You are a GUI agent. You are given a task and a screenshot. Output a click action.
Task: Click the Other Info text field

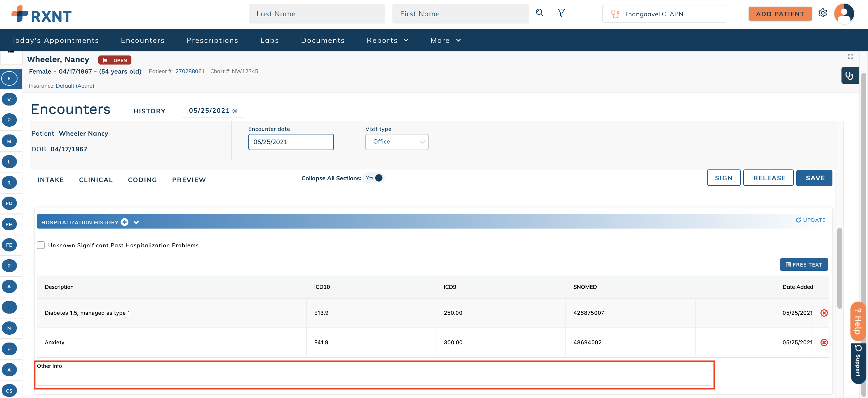(374, 378)
